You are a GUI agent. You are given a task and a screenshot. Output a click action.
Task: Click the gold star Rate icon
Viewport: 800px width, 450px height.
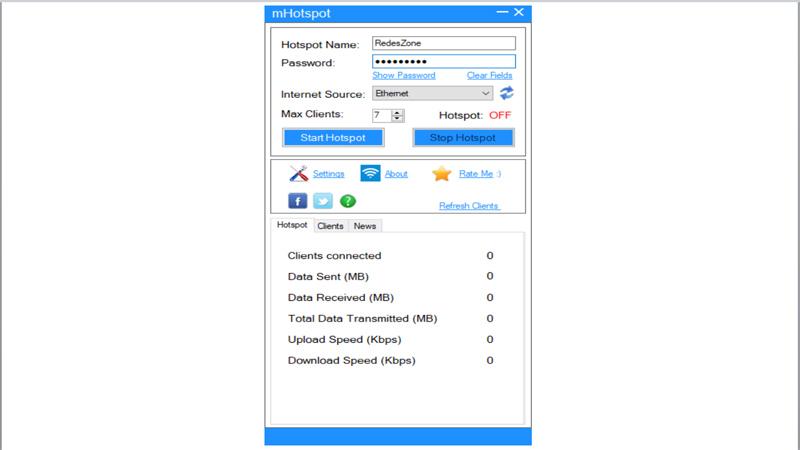(x=441, y=173)
